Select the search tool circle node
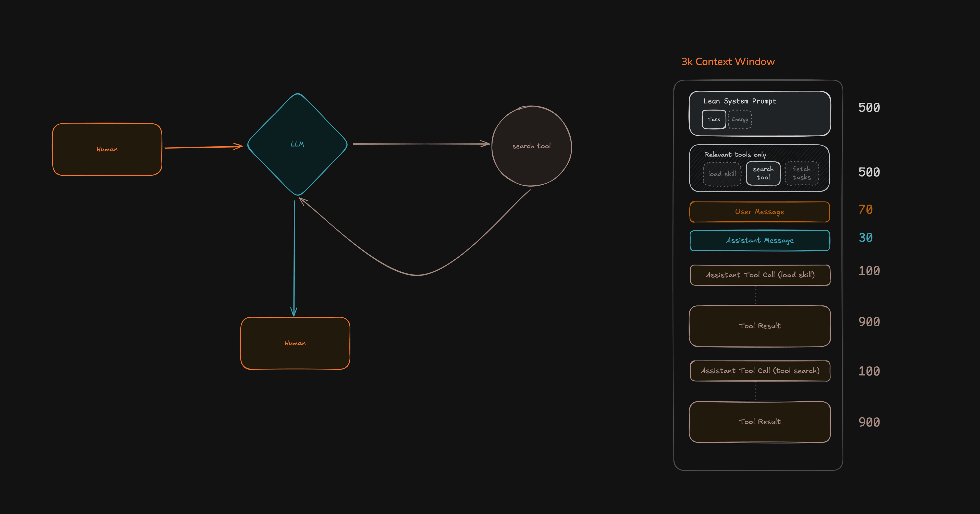The height and width of the screenshot is (514, 980). (x=531, y=146)
